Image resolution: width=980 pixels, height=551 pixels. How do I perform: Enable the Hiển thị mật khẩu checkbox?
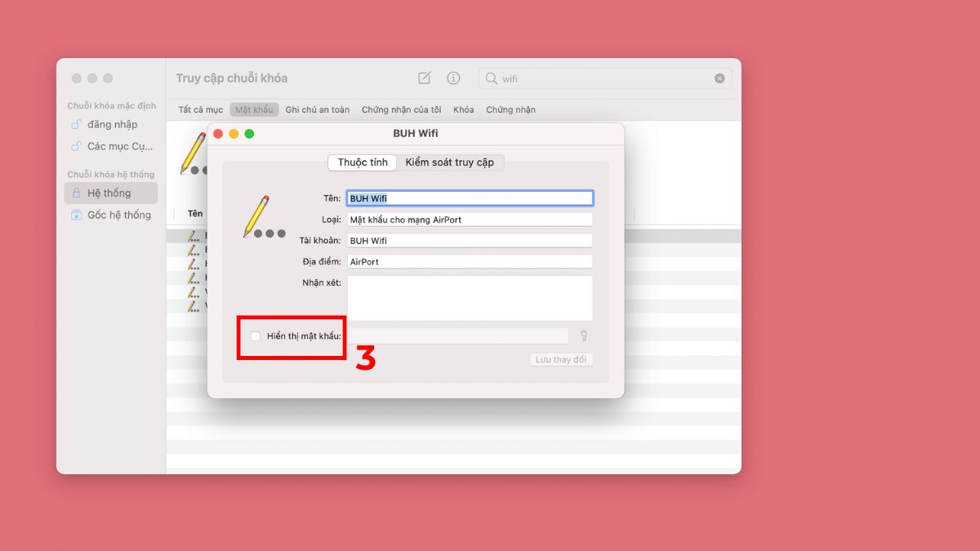tap(254, 335)
